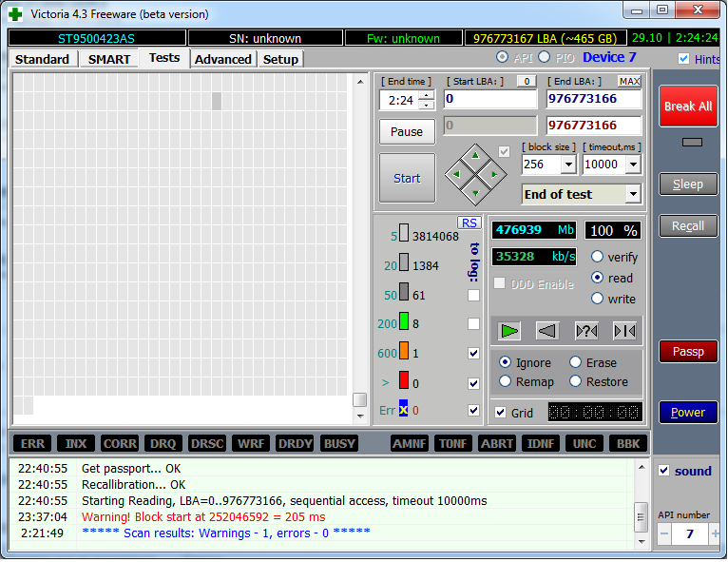Click the INX status indicator
The height and width of the screenshot is (562, 728).
coord(76,443)
